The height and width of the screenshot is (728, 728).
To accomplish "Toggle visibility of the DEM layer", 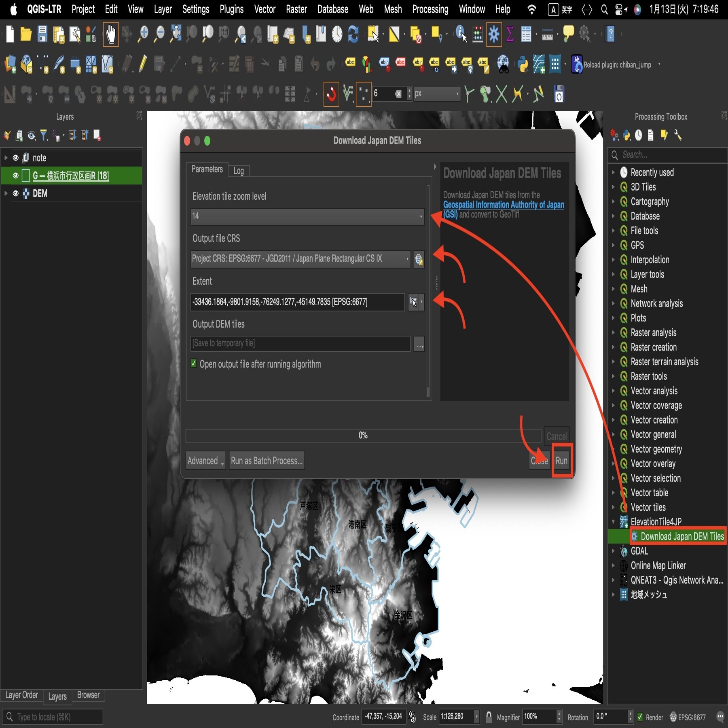I will point(16,193).
